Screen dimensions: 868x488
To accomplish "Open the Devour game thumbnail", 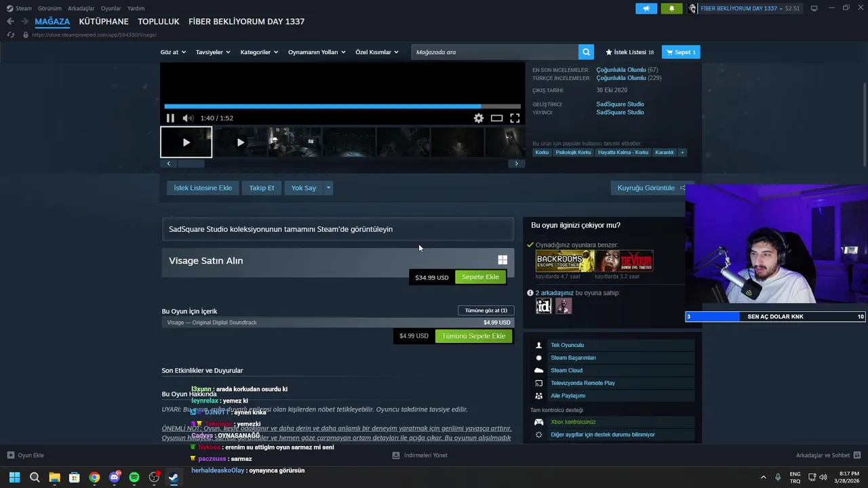I will (625, 262).
